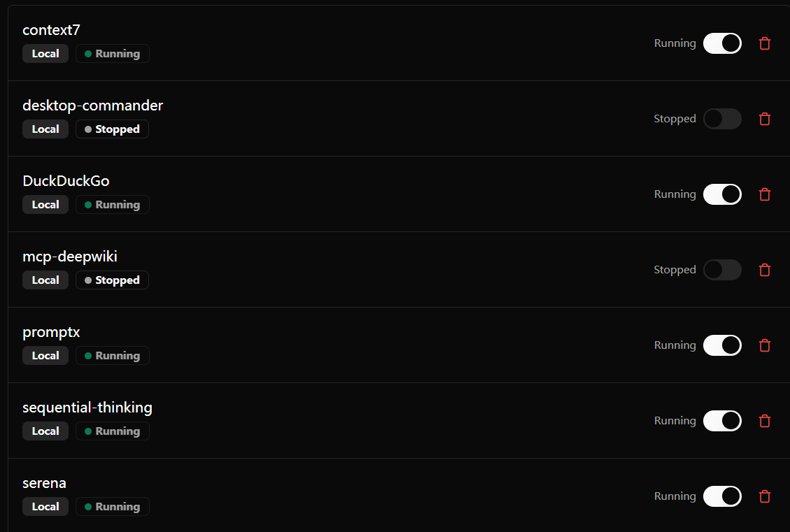
Task: Turn off the context7 toggle switch
Action: (x=722, y=43)
